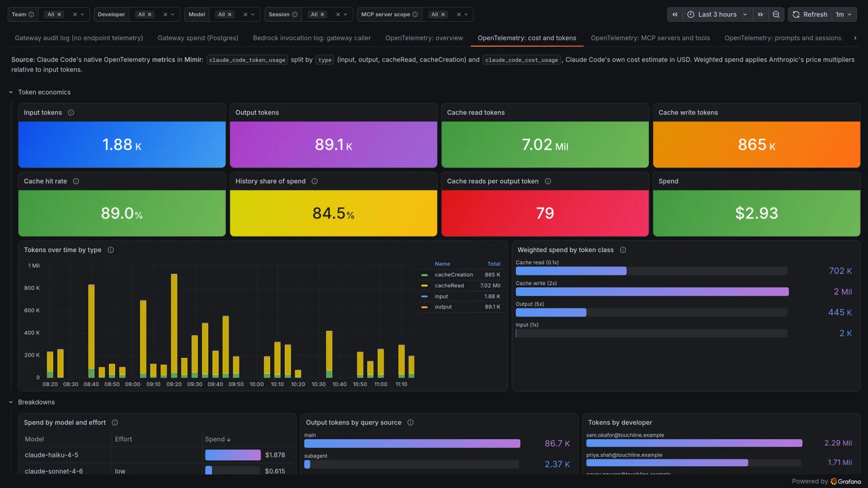Image resolution: width=868 pixels, height=488 pixels.
Task: Click info icon next to History share of spend
Action: pyautogui.click(x=315, y=182)
